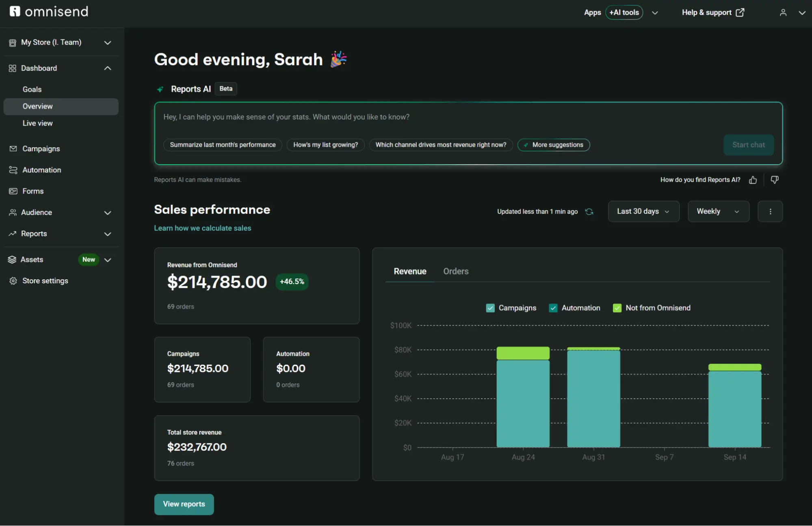Open Automation in the sidebar

(41, 170)
